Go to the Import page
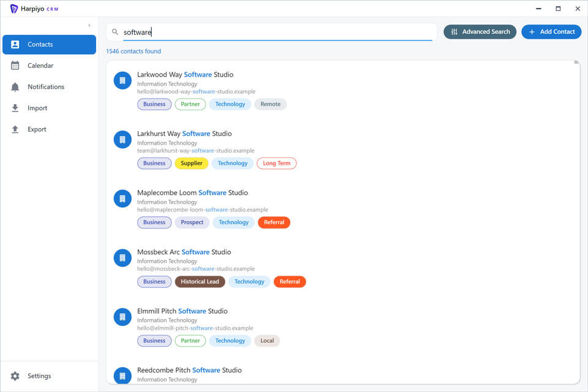The width and height of the screenshot is (588, 392). point(49,108)
